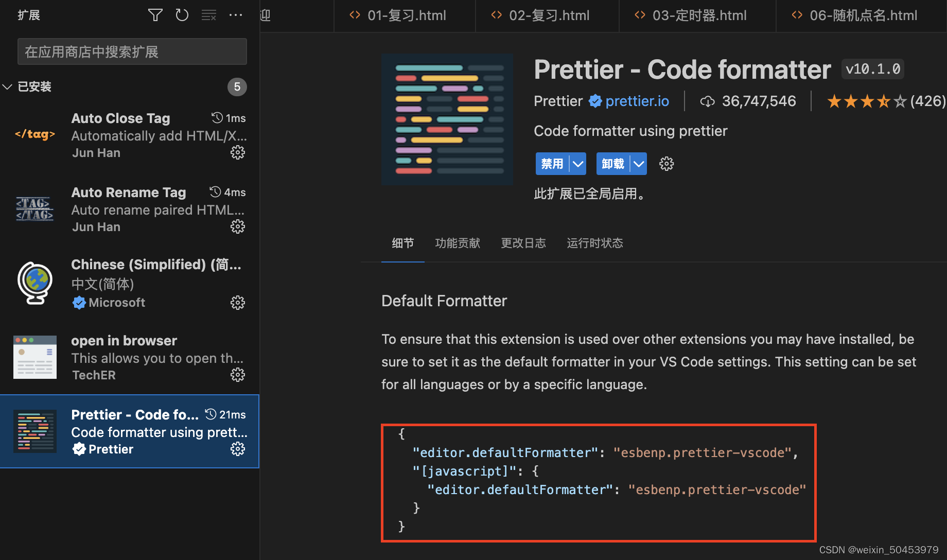Click the Prettier extension thumbnail in sidebar

(x=34, y=431)
